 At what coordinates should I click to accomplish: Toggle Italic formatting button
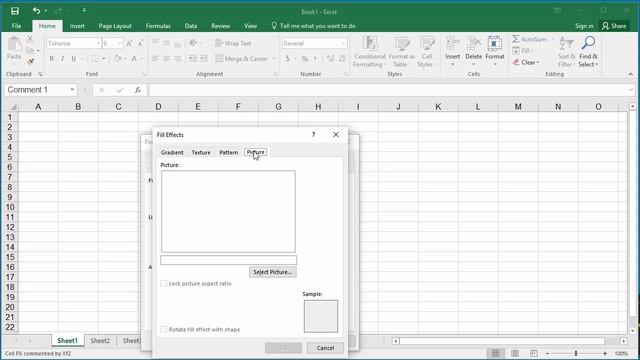(x=62, y=59)
